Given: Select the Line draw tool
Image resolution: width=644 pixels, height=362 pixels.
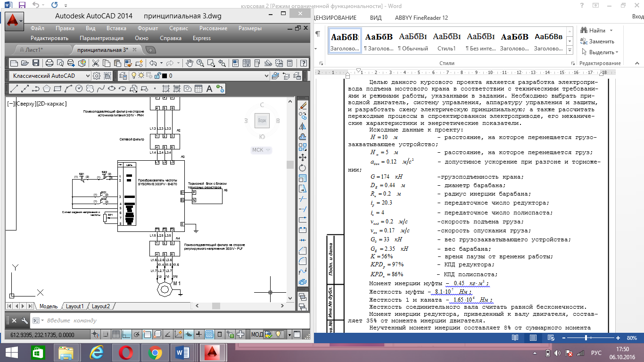Looking at the screenshot, I should coord(14,89).
